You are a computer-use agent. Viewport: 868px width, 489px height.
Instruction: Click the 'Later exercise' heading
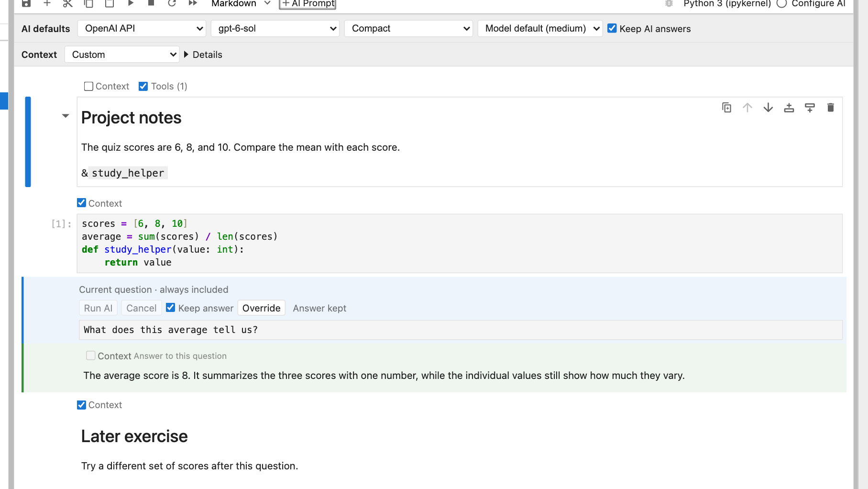click(x=134, y=436)
